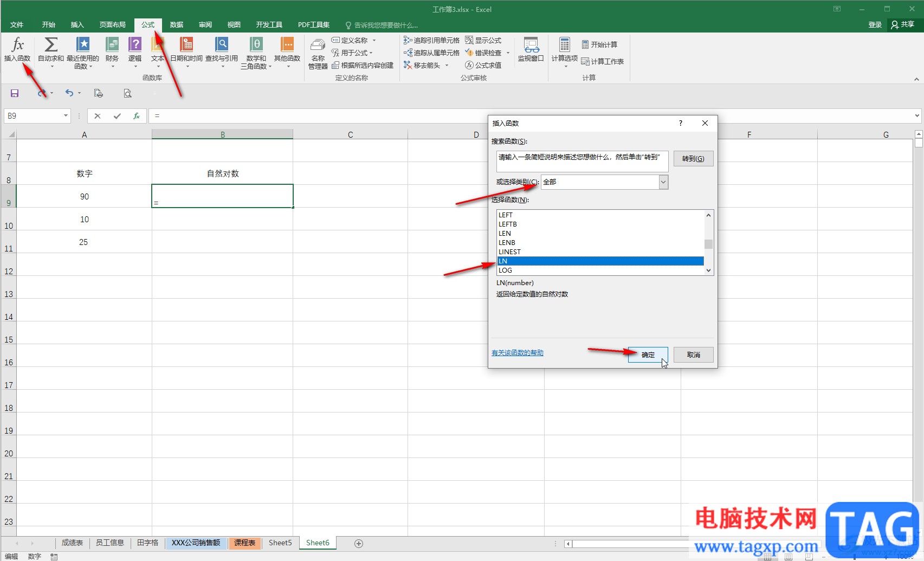924x561 pixels.
Task: Expand the Use in Formula dropdown
Action: coord(371,53)
